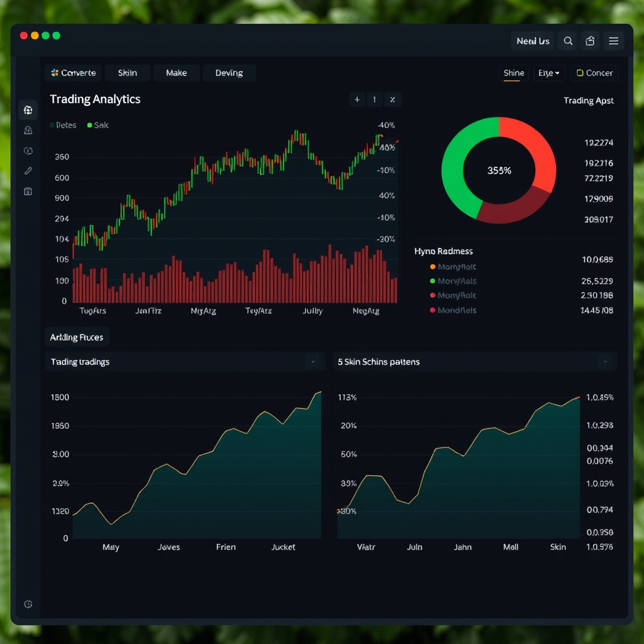Image resolution: width=644 pixels, height=644 pixels.
Task: Click the percent icon button on chart
Action: pos(392,99)
